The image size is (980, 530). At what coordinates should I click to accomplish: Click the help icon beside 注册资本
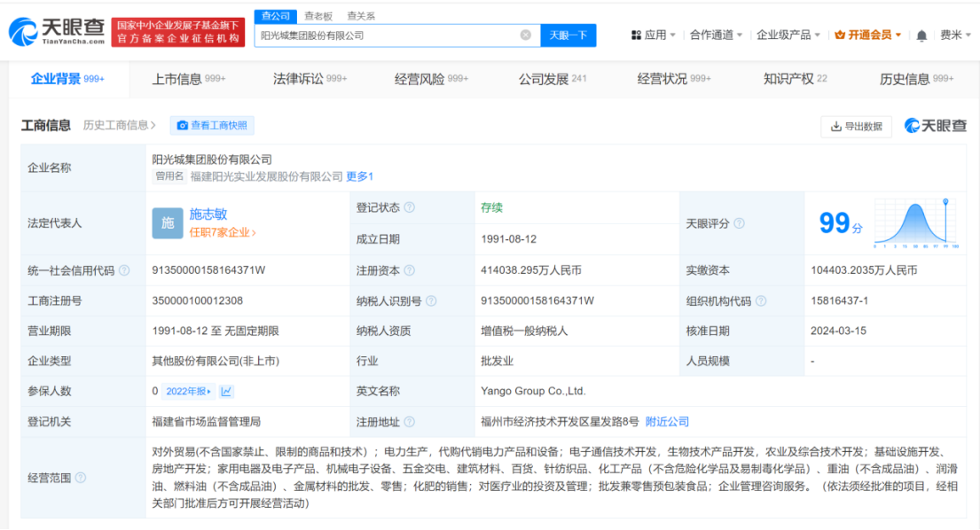[x=410, y=270]
